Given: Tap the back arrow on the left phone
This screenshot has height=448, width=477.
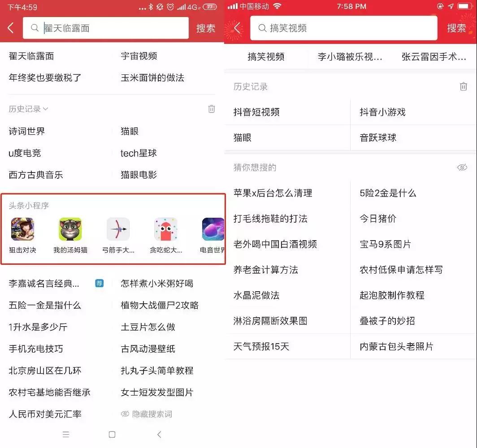Looking at the screenshot, I should (11, 28).
